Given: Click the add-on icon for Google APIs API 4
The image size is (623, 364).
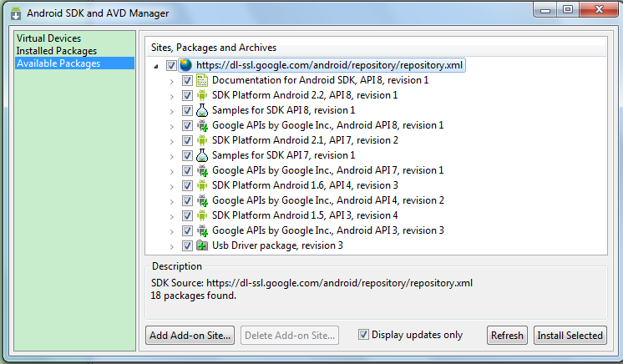Looking at the screenshot, I should [202, 200].
